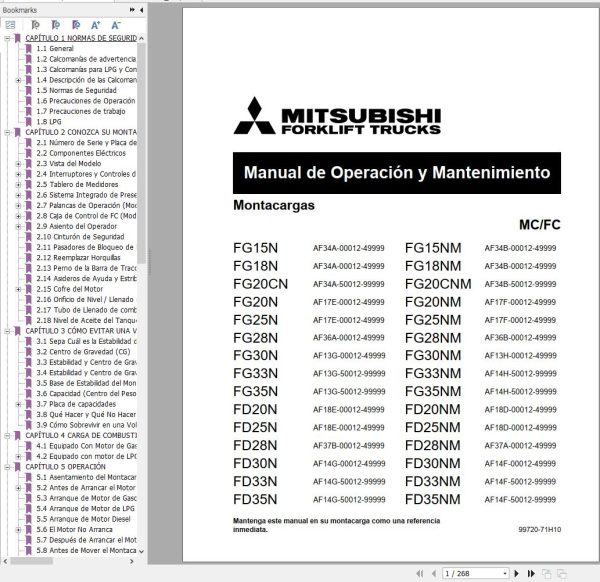The height and width of the screenshot is (582, 600).
Task: Click the bookmarks vertical scrollbar thumb
Action: (x=141, y=153)
